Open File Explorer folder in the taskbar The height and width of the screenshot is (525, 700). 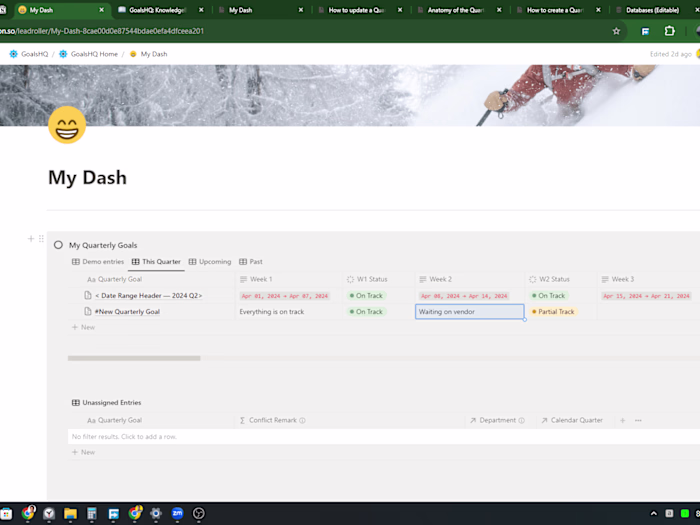tap(70, 514)
